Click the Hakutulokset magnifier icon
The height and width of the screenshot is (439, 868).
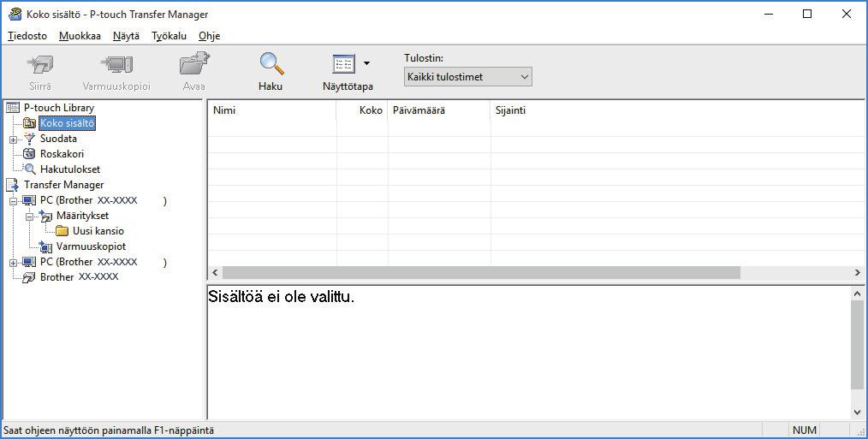point(30,169)
